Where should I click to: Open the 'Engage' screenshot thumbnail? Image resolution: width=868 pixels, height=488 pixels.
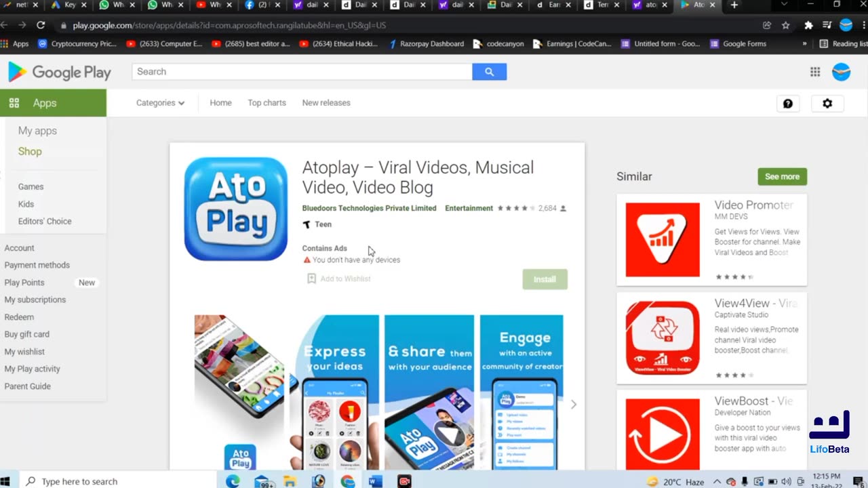click(521, 392)
